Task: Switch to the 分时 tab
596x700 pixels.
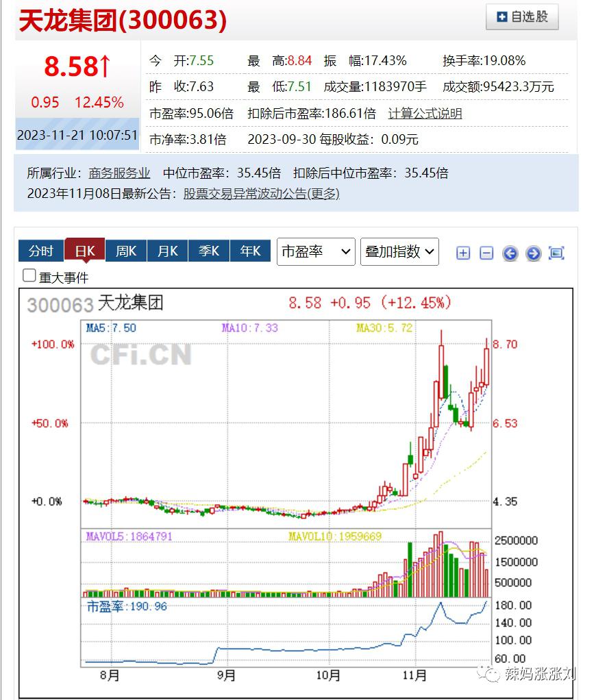Action: (x=40, y=251)
